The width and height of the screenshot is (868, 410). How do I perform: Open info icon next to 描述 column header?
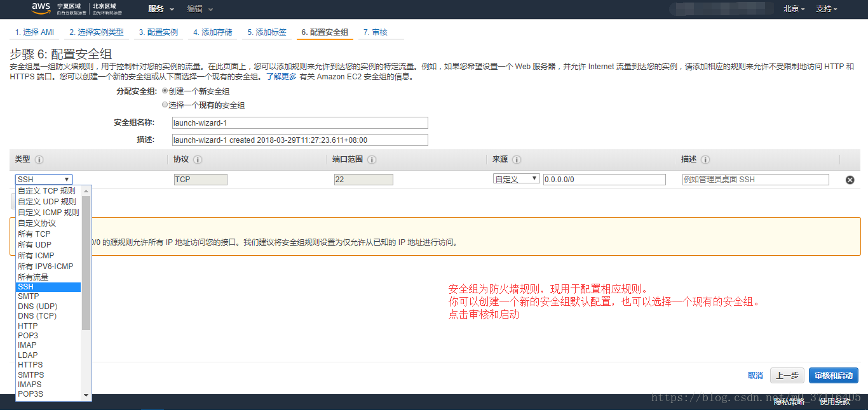(x=705, y=160)
